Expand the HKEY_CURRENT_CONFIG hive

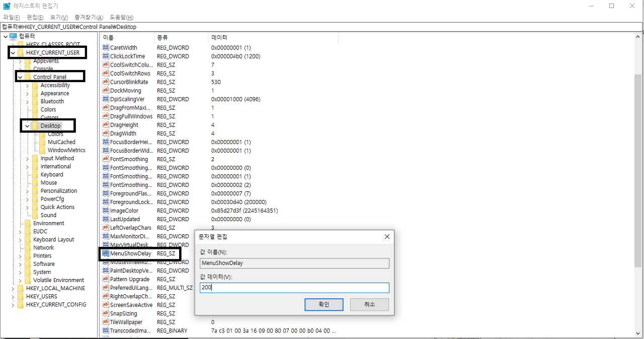13,304
